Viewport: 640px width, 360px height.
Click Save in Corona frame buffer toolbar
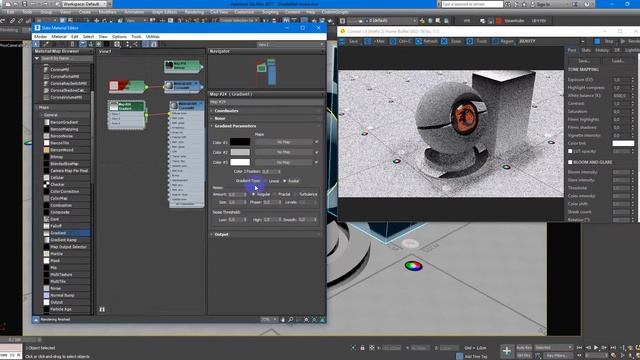[x=349, y=41]
